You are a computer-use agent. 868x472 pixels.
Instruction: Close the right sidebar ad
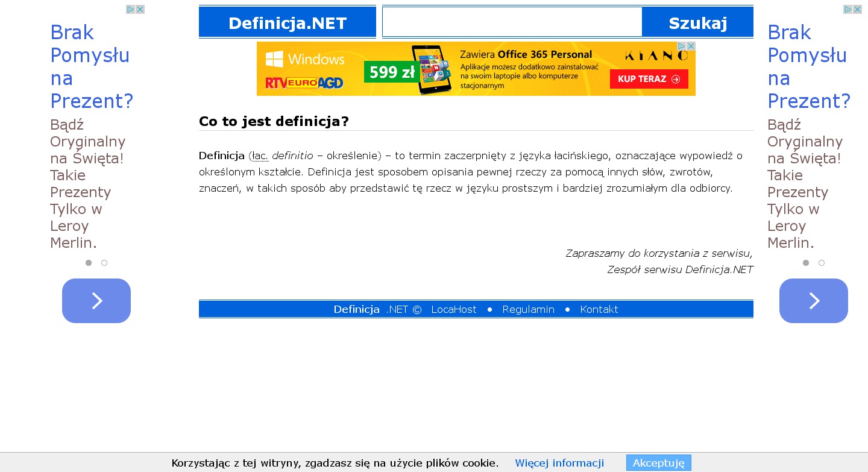857,10
